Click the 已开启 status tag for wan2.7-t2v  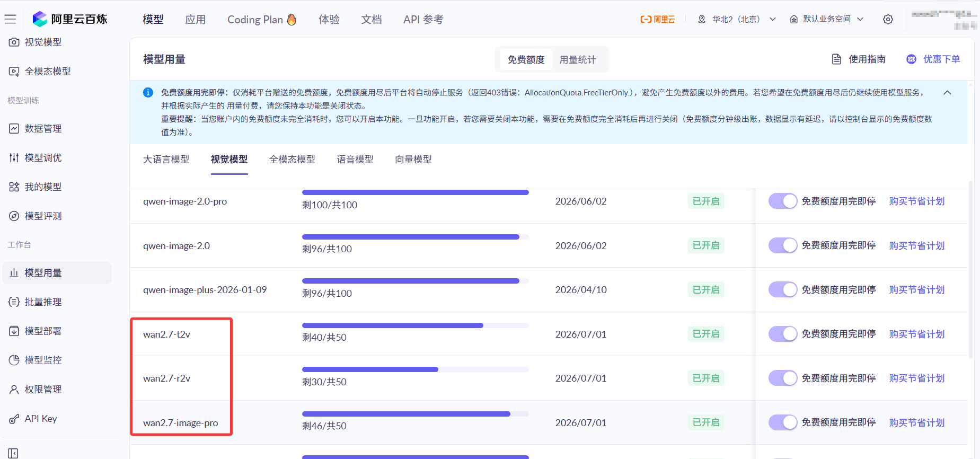(706, 334)
